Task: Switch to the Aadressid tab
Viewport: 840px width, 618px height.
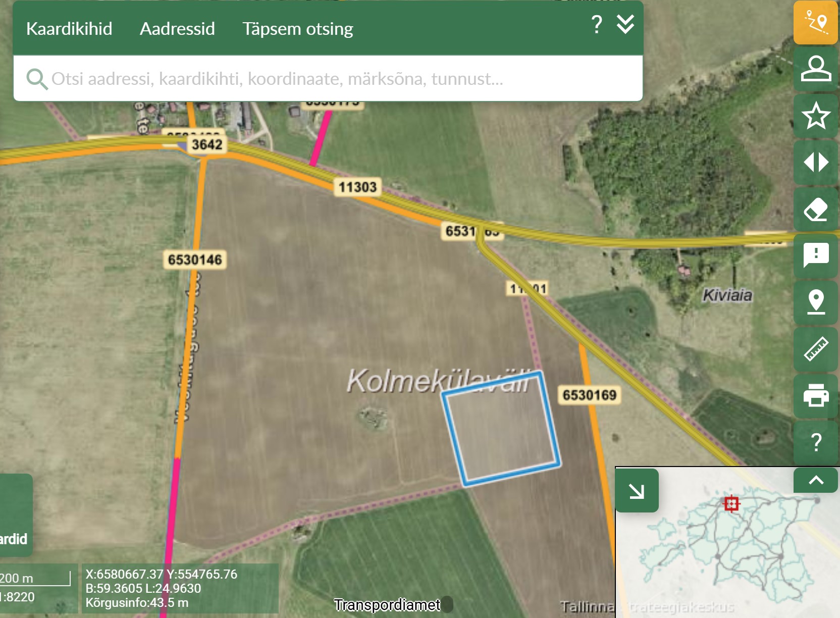Action: 177,29
